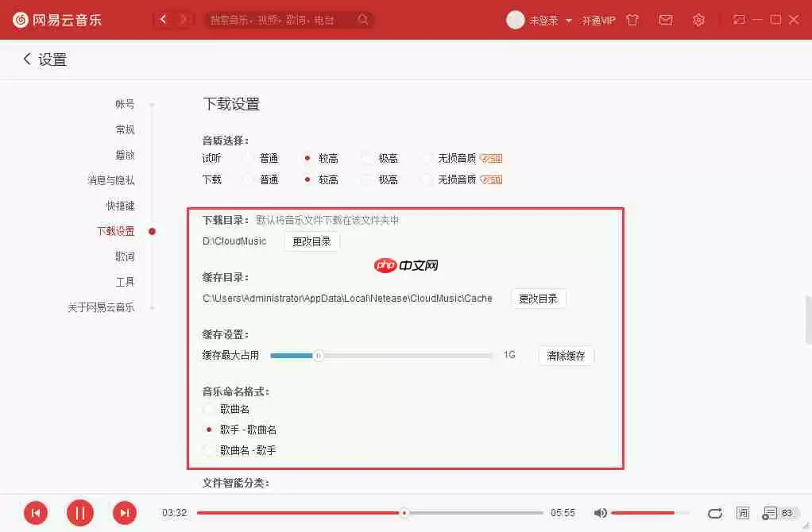
Task: Go forward using the right navigation arrow
Action: click(184, 18)
